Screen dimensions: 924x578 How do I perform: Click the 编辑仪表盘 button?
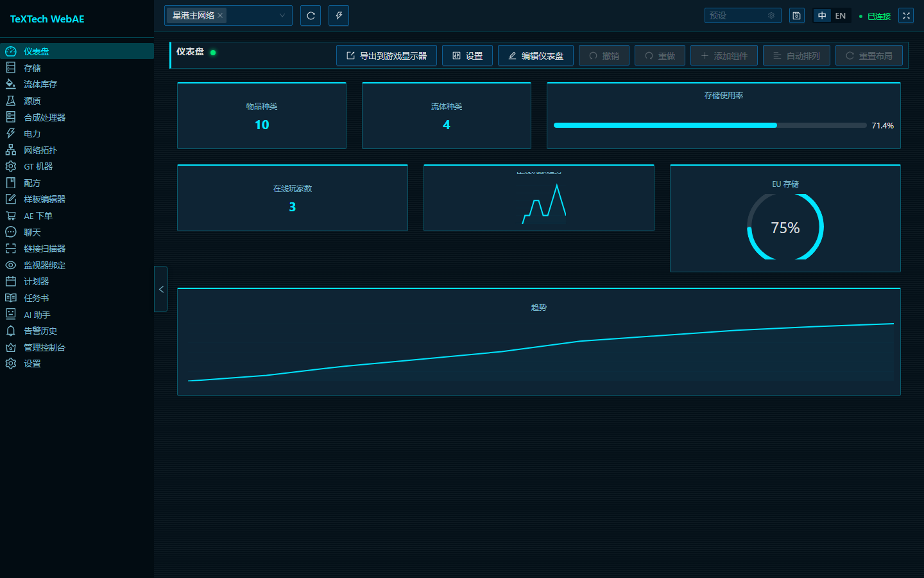pos(536,56)
